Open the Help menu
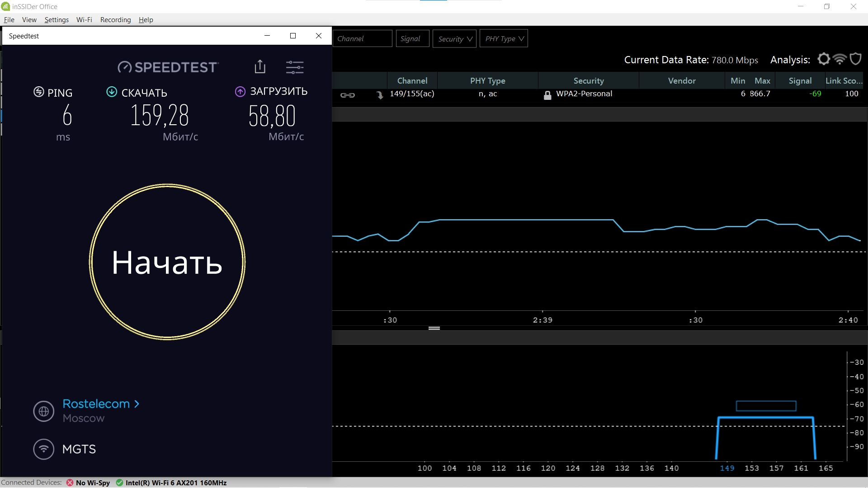 146,20
